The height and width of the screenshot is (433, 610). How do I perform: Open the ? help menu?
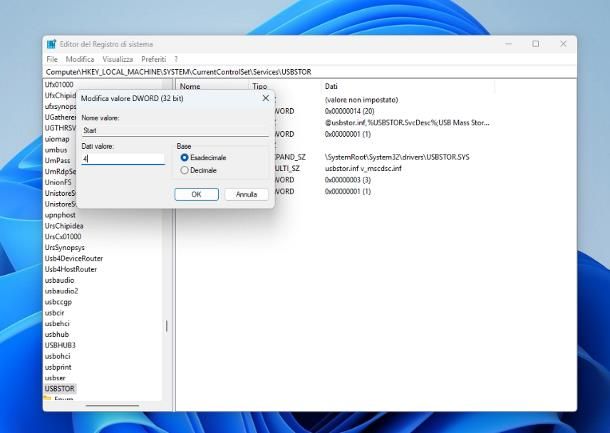[x=176, y=59]
